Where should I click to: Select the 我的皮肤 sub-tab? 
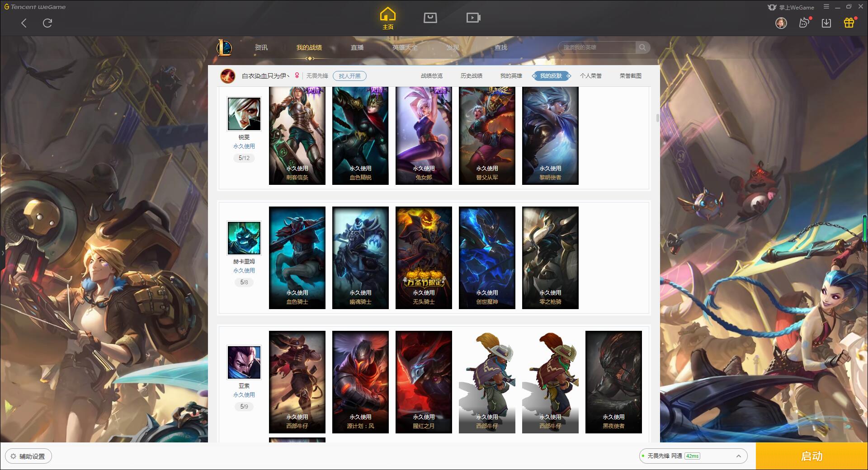pyautogui.click(x=551, y=76)
